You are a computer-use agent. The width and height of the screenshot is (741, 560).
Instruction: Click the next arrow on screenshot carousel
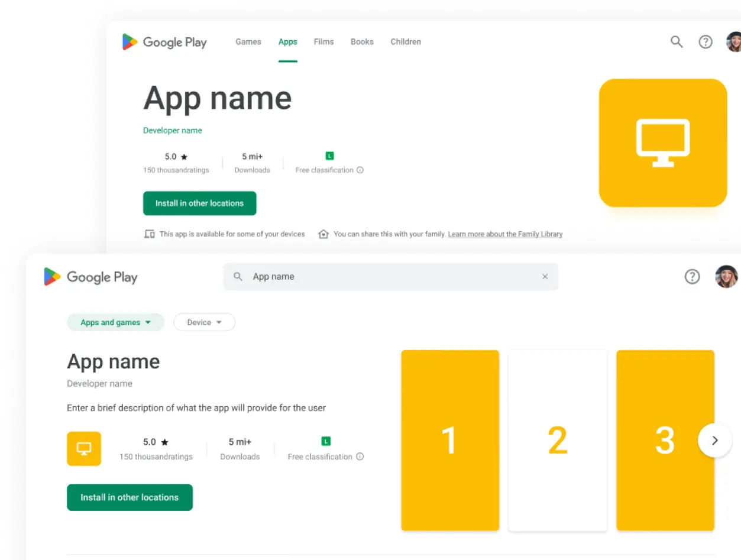click(x=714, y=440)
